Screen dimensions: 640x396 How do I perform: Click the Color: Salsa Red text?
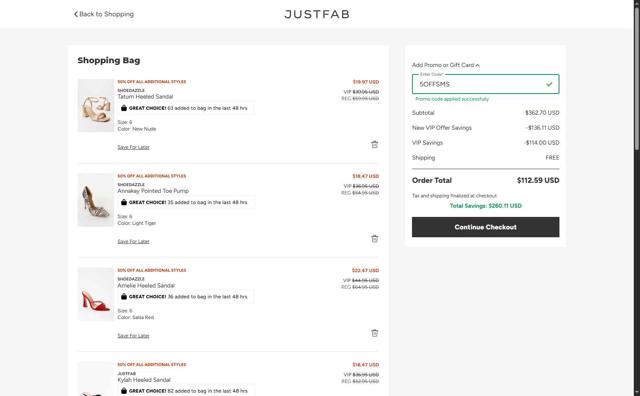coord(136,318)
